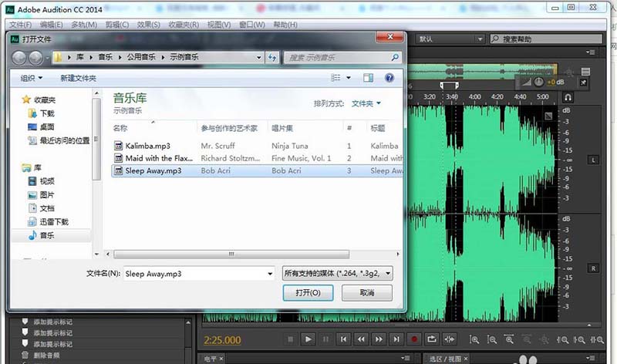The height and width of the screenshot is (364, 617).
Task: Open the 帮助(H) menu
Action: point(285,25)
